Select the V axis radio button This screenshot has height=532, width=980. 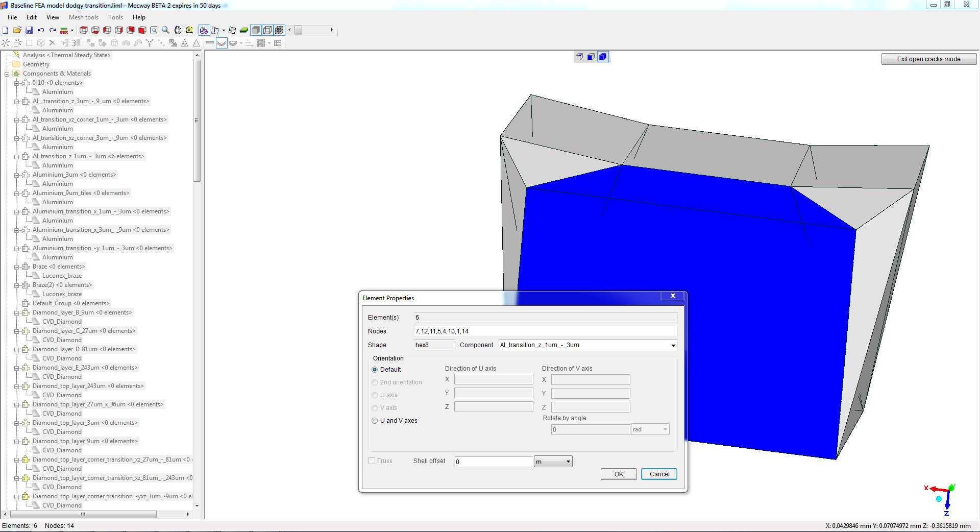coord(375,408)
